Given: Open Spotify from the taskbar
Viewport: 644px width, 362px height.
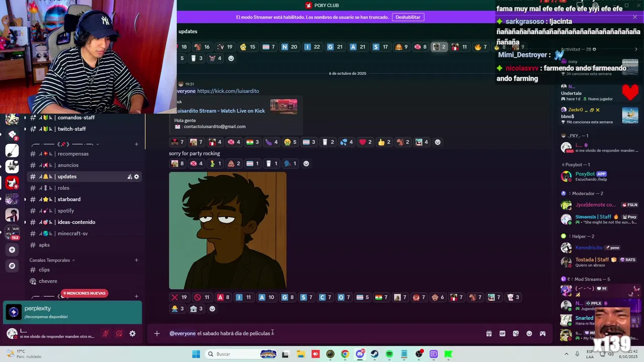Looking at the screenshot, I should (389, 354).
